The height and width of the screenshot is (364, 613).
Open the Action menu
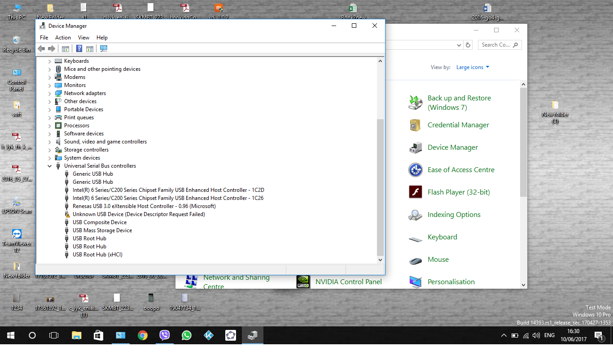tap(63, 38)
